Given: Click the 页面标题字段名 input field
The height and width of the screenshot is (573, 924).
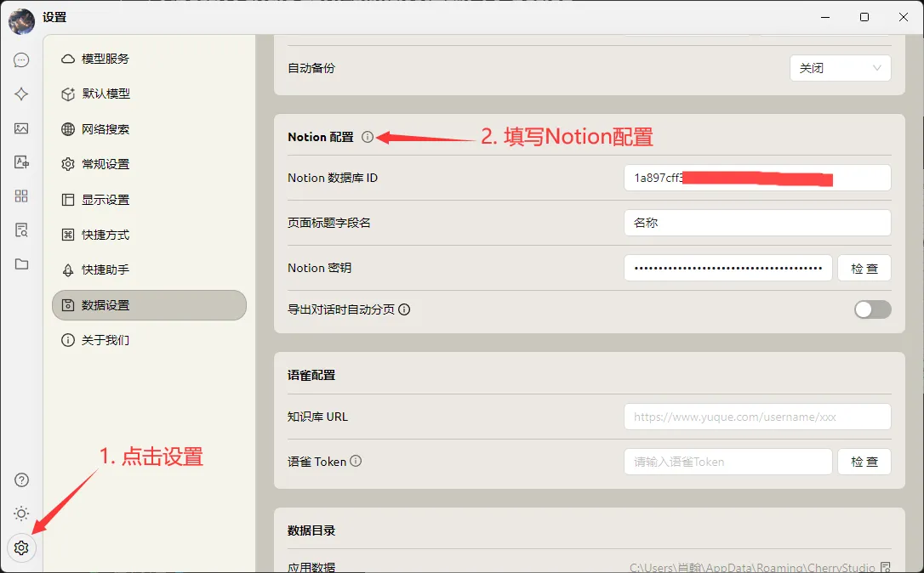Looking at the screenshot, I should tap(757, 223).
